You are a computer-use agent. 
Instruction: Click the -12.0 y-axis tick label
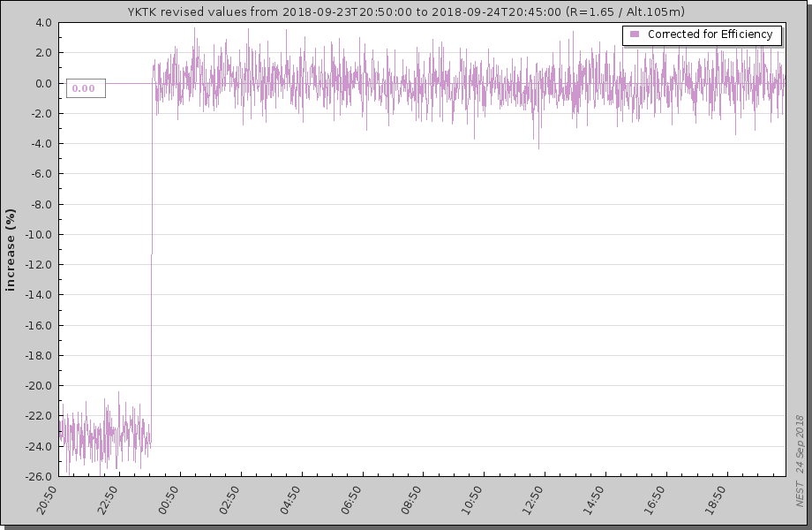[39, 265]
